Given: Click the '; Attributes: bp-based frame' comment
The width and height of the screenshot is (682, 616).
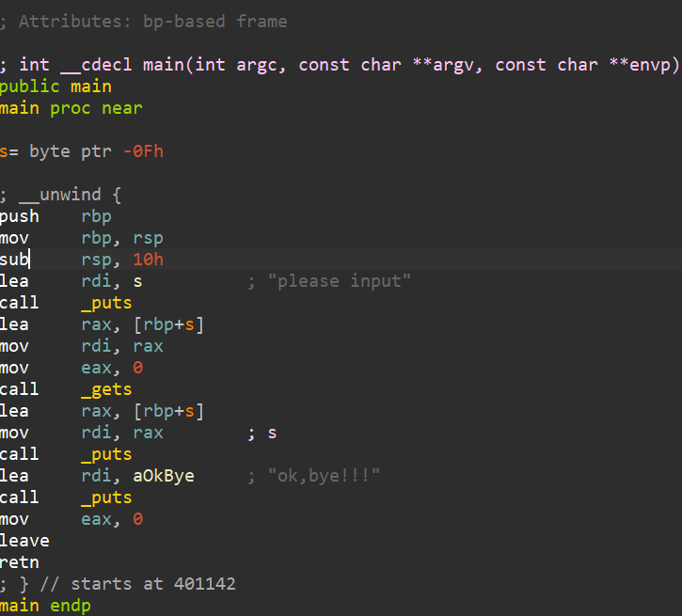Looking at the screenshot, I should (144, 22).
